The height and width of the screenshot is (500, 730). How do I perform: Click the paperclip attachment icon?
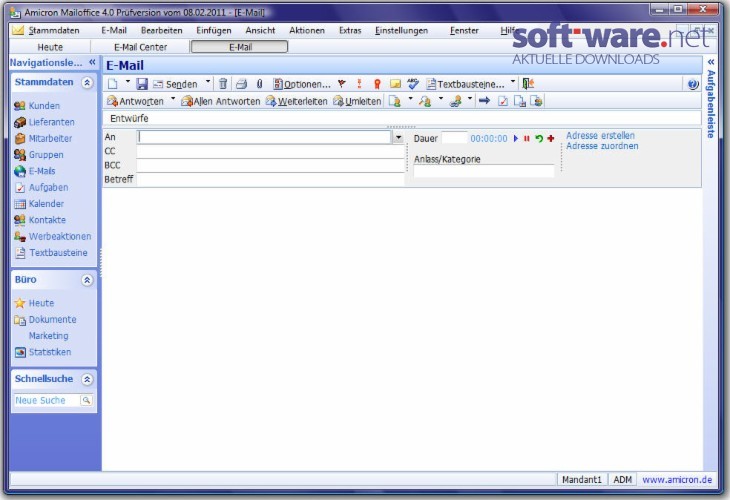click(259, 84)
